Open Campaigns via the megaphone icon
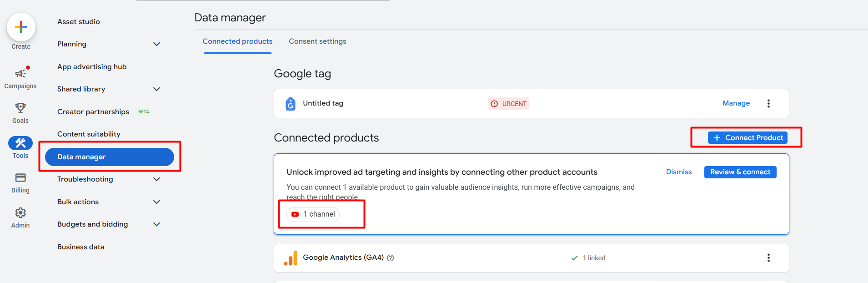 (20, 74)
